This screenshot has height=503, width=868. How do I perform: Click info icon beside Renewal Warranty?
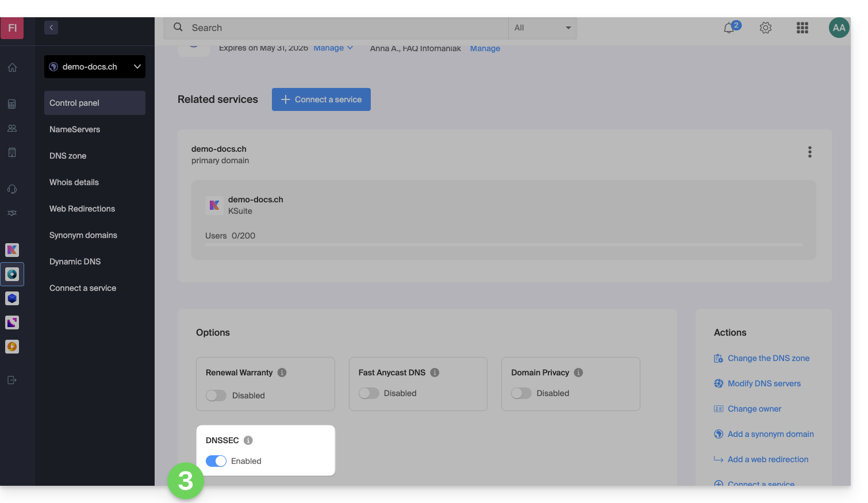282,373
